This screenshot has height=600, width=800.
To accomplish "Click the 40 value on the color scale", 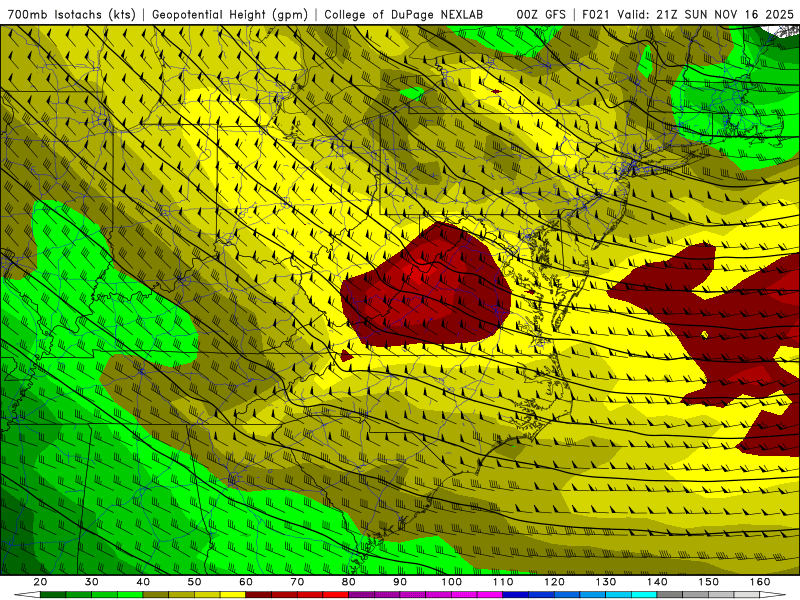I will [143, 582].
